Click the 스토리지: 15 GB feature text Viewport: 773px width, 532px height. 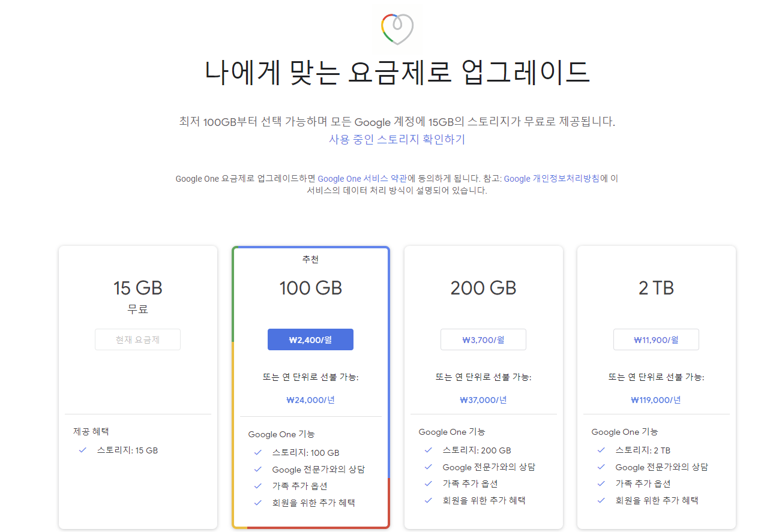[127, 450]
